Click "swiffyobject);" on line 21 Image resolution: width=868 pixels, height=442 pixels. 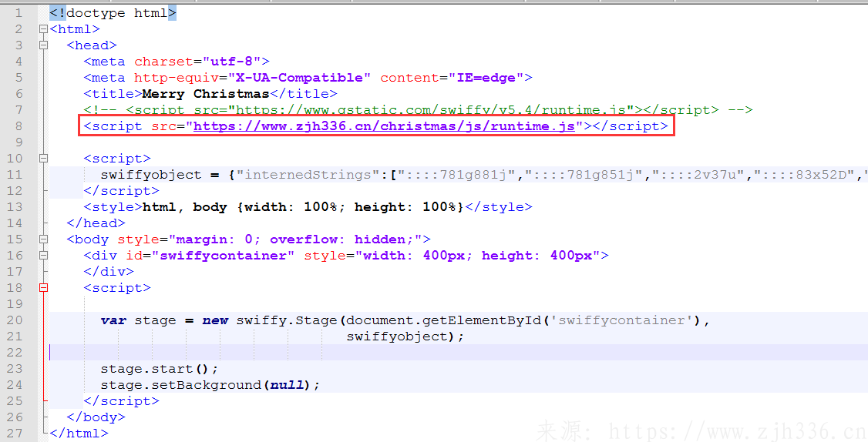405,337
